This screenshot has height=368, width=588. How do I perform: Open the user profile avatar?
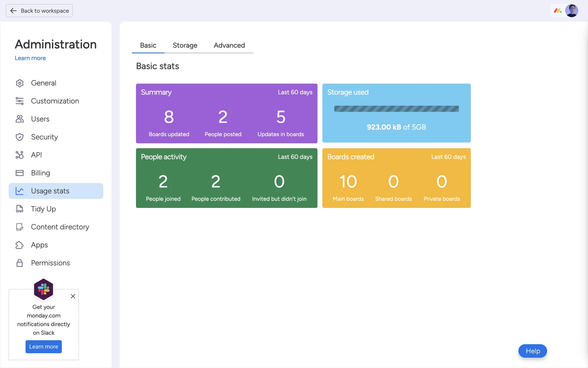(x=571, y=11)
